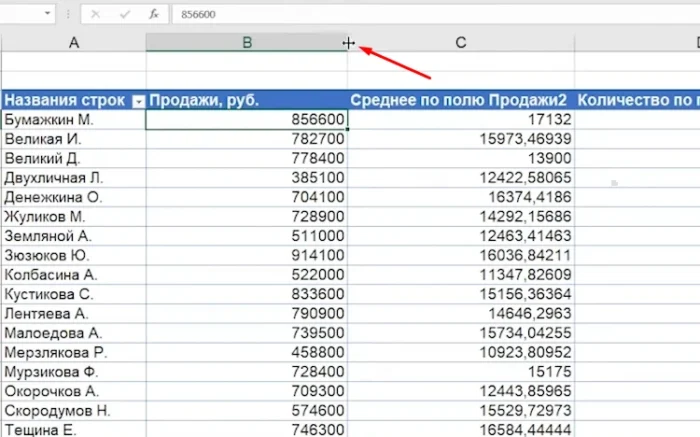
Task: Click the border between column B and C headers
Action: [348, 42]
